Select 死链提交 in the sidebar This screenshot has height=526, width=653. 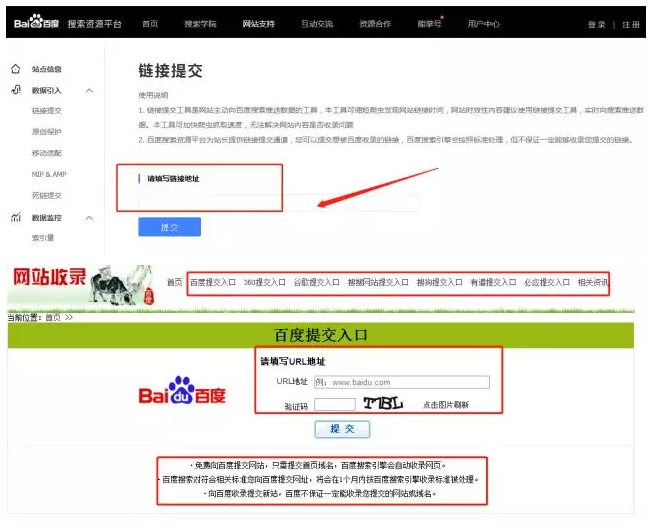point(47,195)
